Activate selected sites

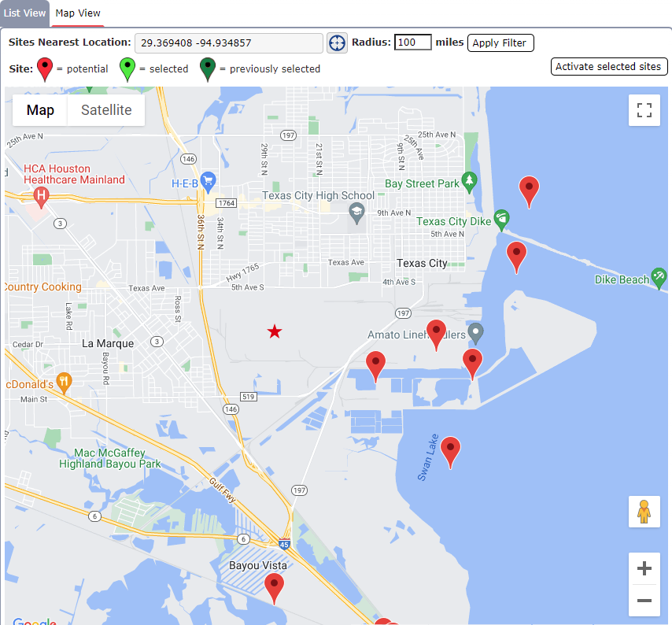(608, 66)
